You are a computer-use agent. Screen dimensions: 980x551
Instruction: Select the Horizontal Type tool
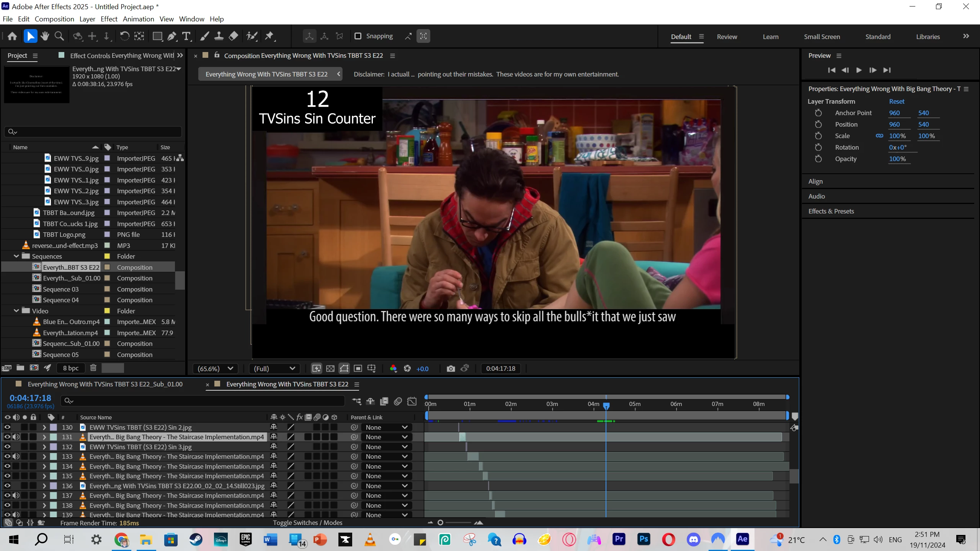186,36
